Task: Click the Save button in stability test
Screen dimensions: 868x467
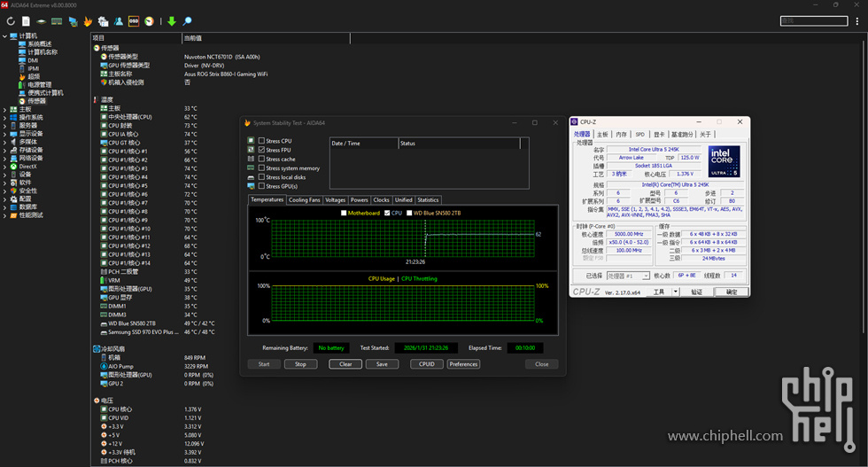Action: 382,364
